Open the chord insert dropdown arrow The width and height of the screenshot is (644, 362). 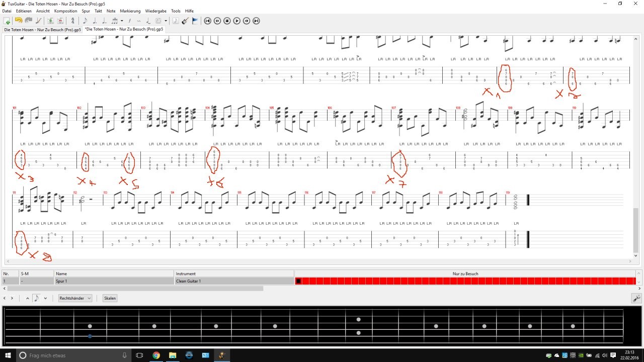click(166, 21)
